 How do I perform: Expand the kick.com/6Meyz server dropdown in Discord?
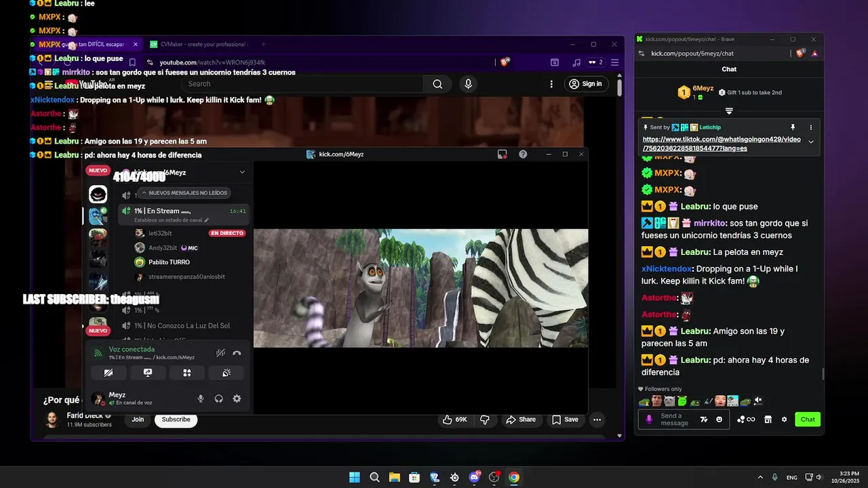click(242, 172)
